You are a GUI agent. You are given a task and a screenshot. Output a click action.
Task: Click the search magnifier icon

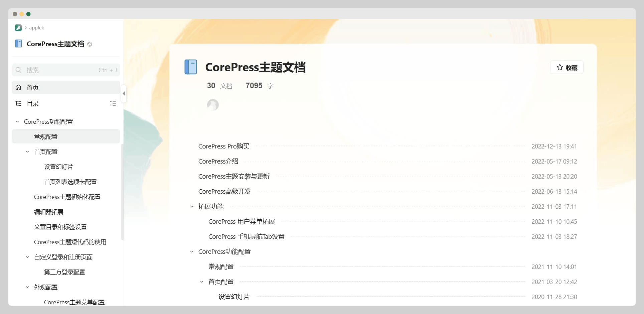point(19,70)
